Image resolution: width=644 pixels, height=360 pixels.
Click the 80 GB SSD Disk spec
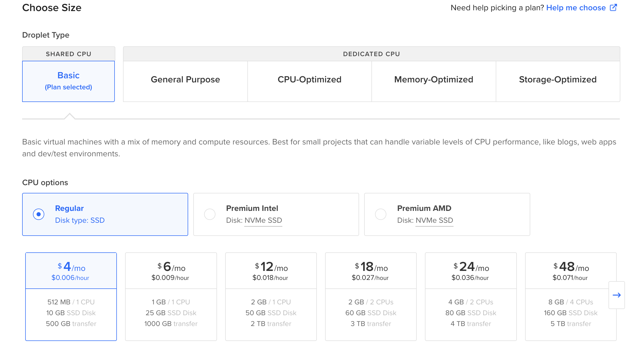[471, 313]
